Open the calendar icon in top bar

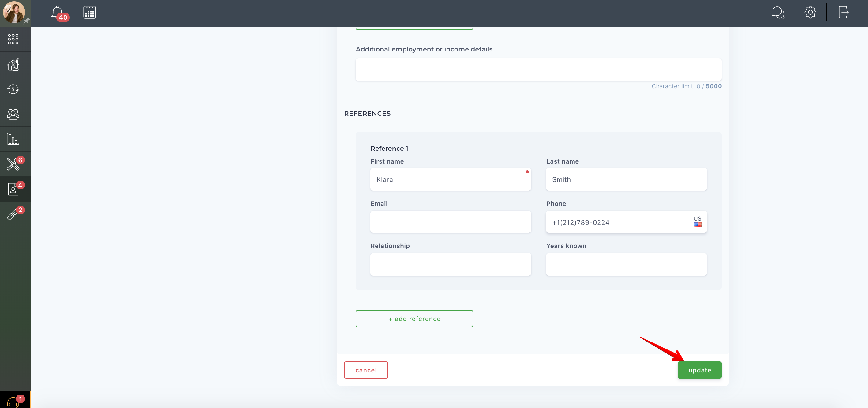90,13
